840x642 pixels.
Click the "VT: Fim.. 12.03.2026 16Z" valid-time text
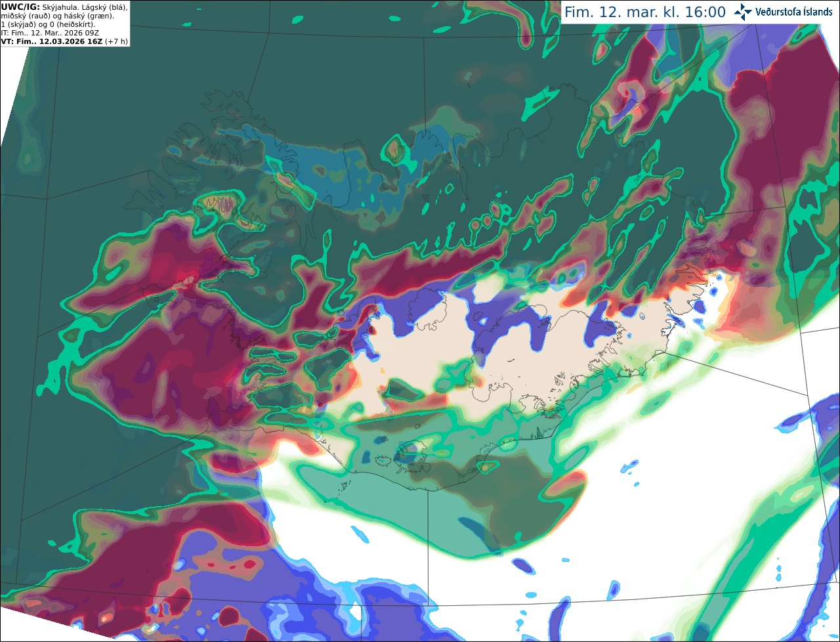(x=51, y=41)
